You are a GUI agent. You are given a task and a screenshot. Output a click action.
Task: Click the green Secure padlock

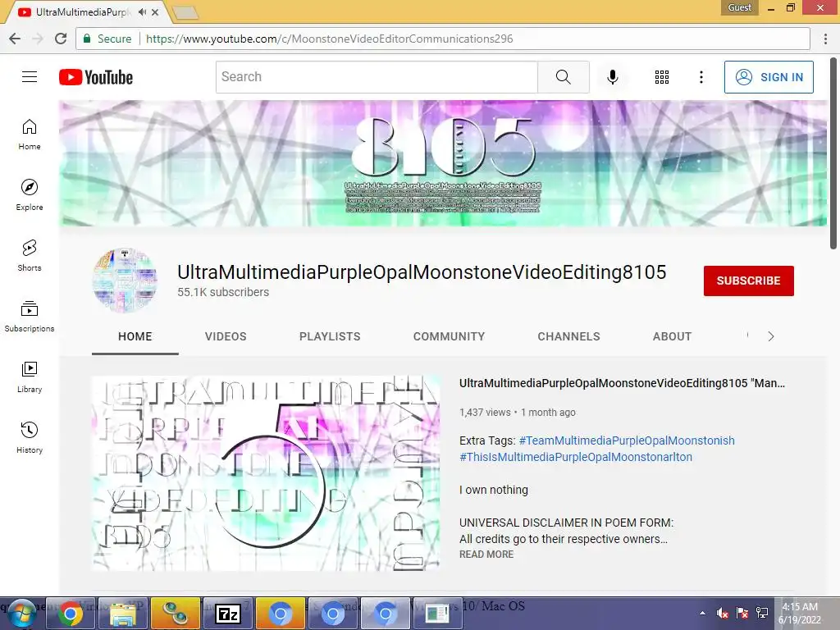coord(87,39)
